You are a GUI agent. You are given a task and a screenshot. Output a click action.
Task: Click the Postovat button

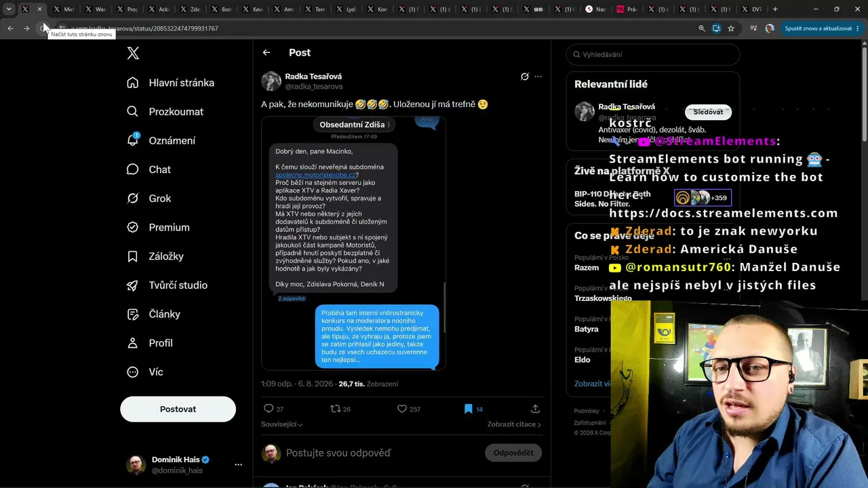(178, 409)
